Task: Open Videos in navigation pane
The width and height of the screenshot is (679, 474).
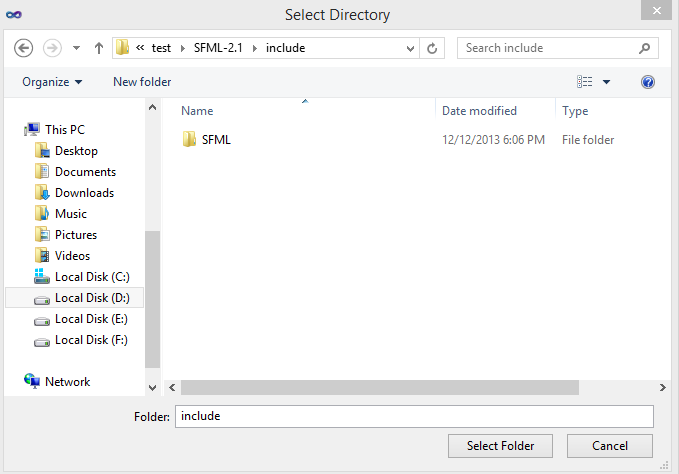Action: click(x=72, y=256)
